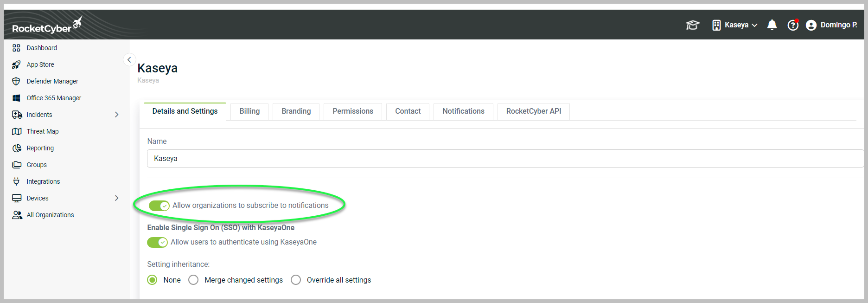Switch to the Branding tab
This screenshot has width=868, height=303.
pyautogui.click(x=296, y=111)
